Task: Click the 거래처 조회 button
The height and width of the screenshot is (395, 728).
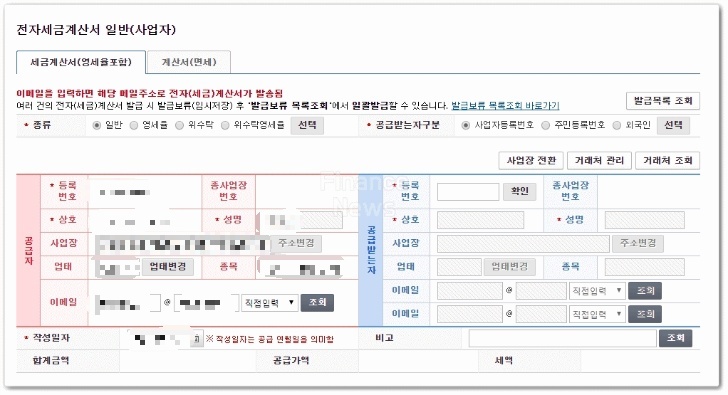Action: tap(668, 161)
